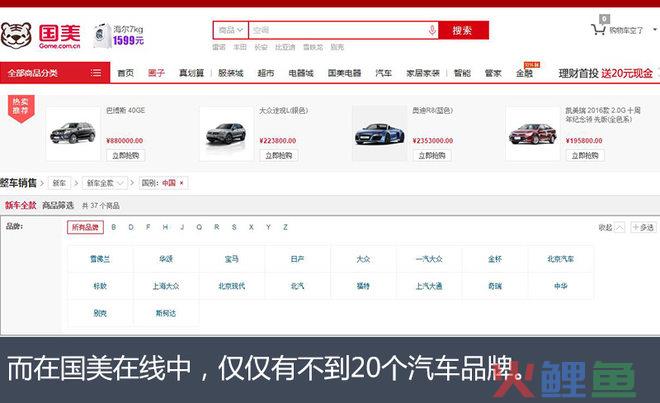The image size is (660, 403).
Task: Select the 福特 brand tile
Action: coord(363,286)
